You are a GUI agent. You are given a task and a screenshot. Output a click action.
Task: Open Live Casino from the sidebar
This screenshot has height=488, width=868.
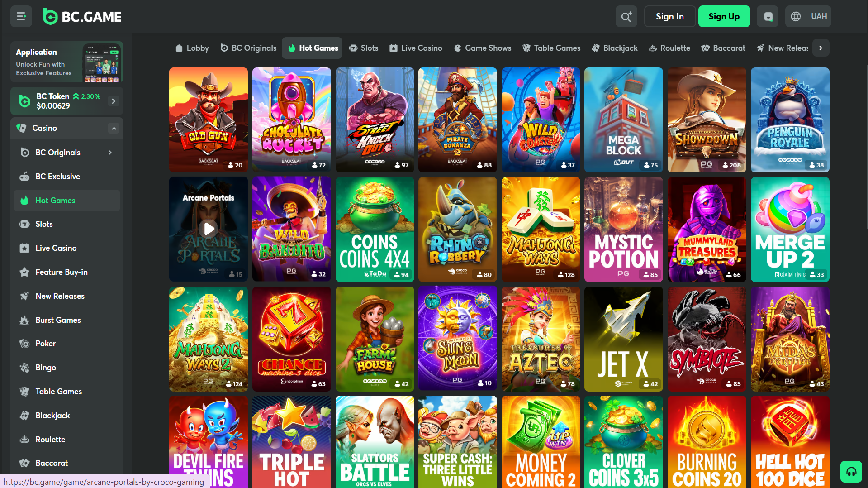coord(56,248)
